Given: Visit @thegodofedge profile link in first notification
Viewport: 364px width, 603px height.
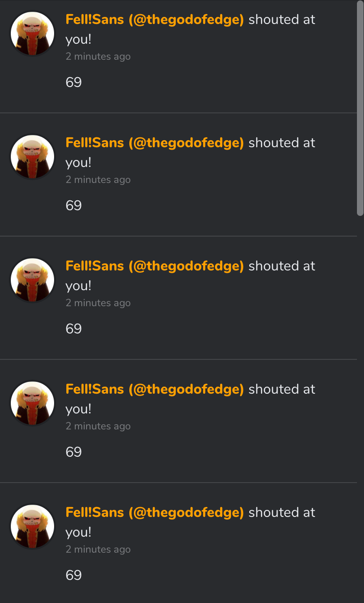Looking at the screenshot, I should [155, 20].
